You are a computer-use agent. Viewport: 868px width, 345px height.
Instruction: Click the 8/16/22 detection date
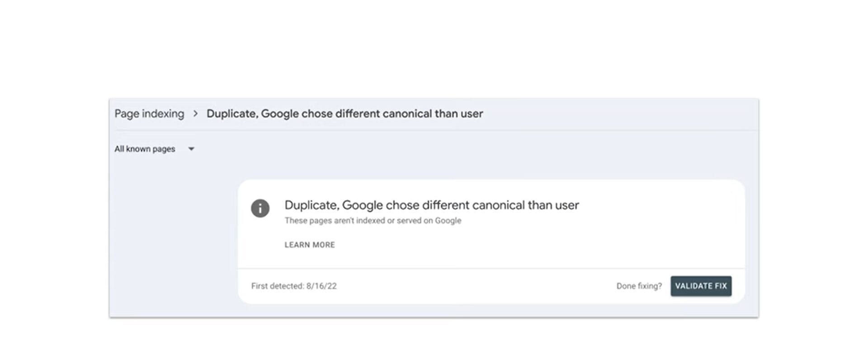click(321, 286)
